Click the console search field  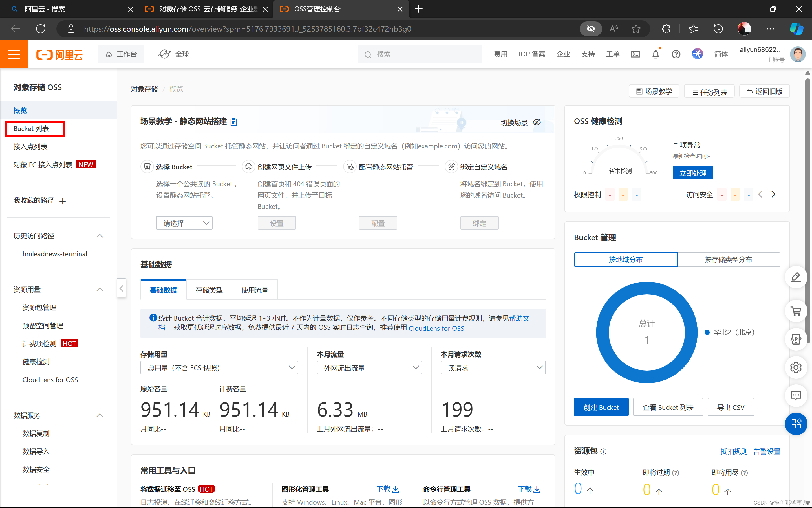tap(420, 54)
